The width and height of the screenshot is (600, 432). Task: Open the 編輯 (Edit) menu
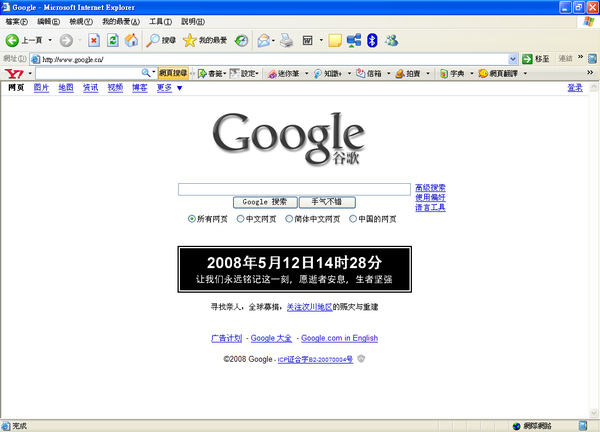(48, 22)
